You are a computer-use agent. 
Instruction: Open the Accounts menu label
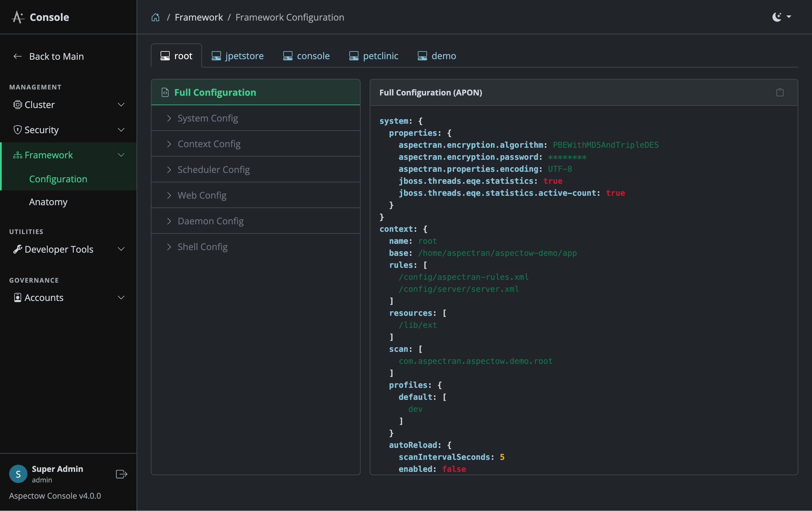point(44,298)
